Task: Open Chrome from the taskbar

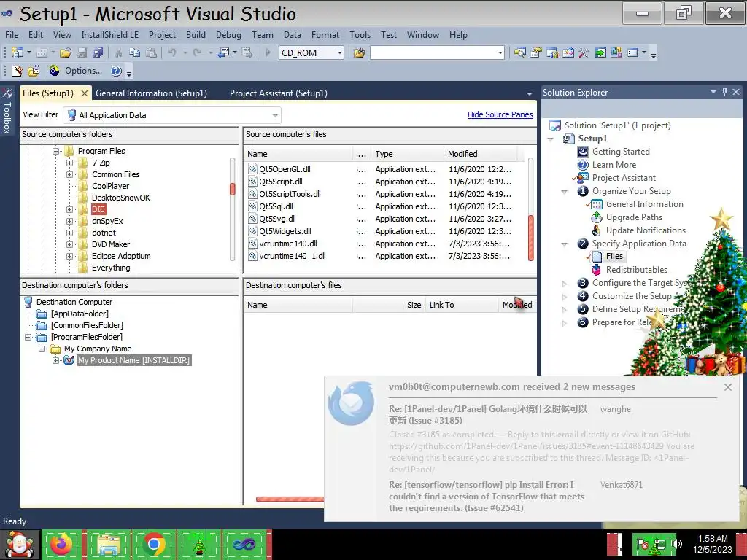Action: coord(153,544)
